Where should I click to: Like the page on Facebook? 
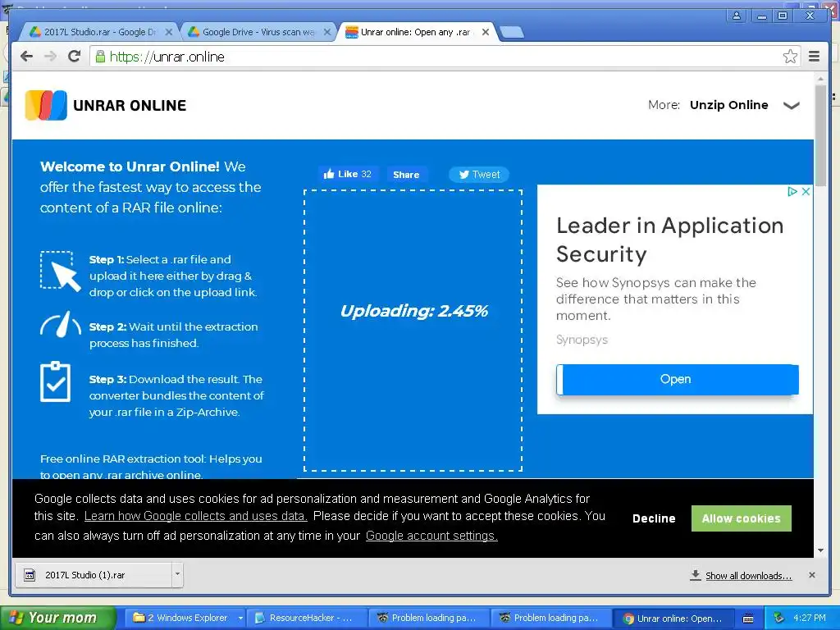[349, 174]
